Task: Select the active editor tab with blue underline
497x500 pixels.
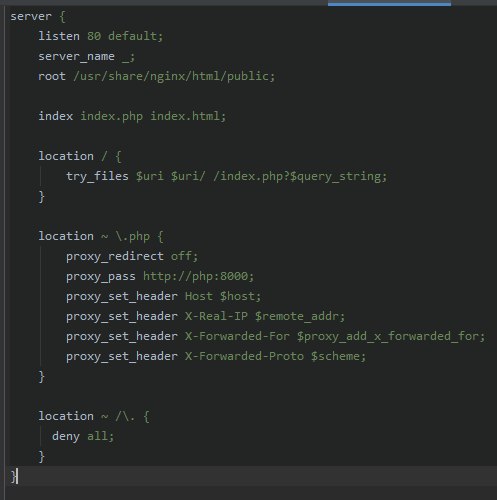Action: (x=389, y=3)
